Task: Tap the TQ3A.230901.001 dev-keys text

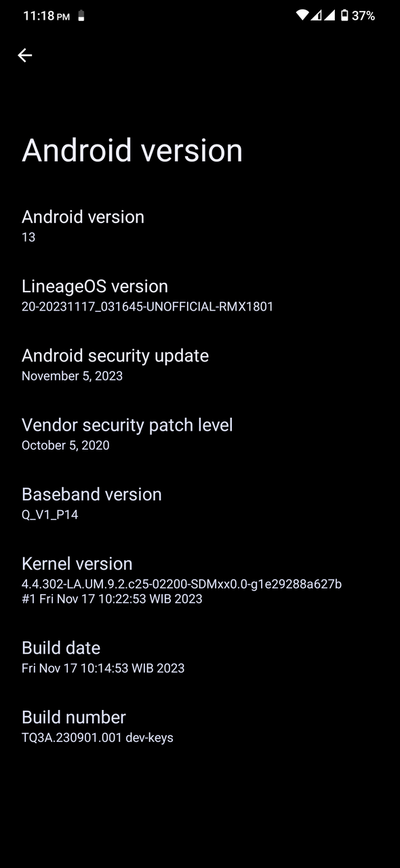Action: point(98,737)
